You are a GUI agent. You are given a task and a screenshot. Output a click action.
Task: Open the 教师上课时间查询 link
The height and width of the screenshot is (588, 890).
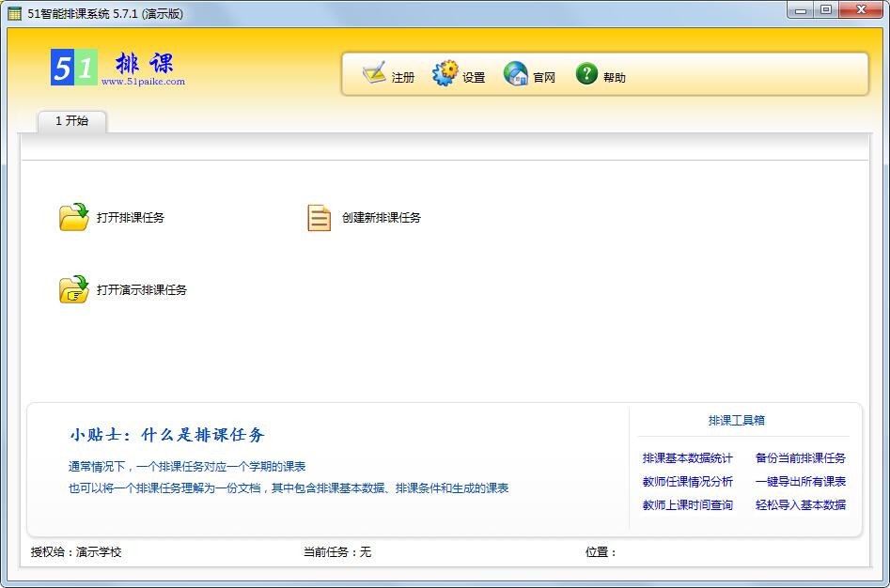click(x=687, y=505)
